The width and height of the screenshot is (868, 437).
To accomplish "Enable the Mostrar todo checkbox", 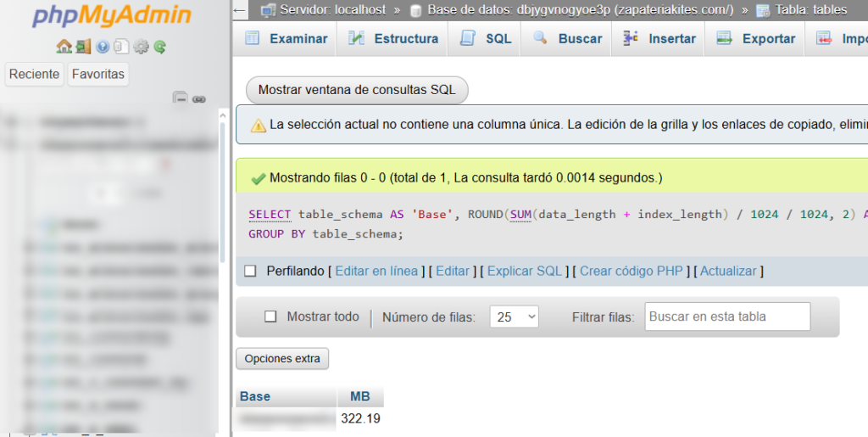I will pos(270,317).
